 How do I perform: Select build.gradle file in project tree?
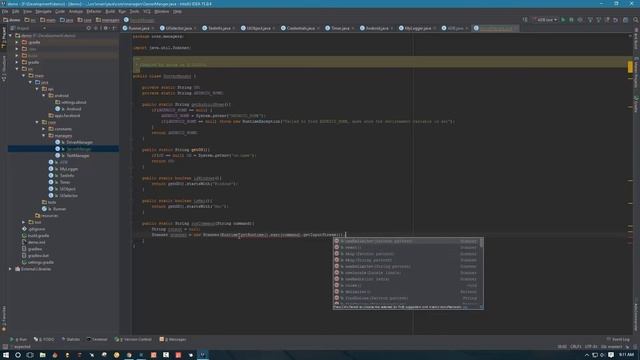click(x=38, y=236)
